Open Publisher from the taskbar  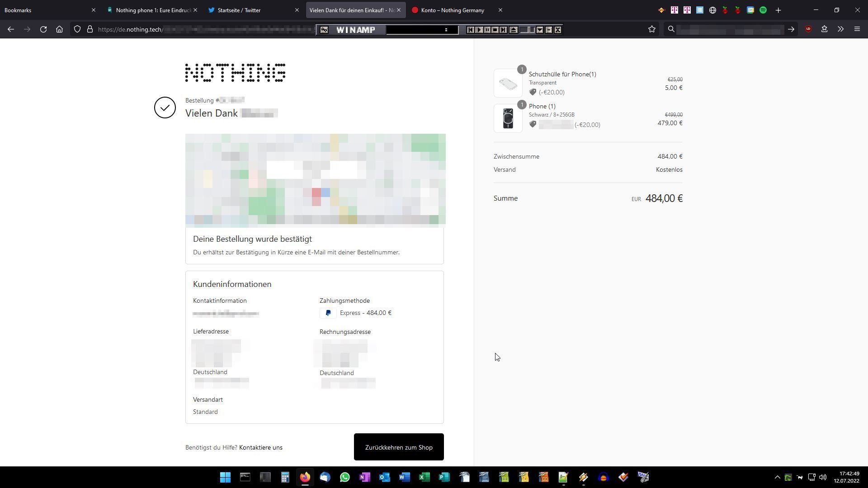coord(444,477)
